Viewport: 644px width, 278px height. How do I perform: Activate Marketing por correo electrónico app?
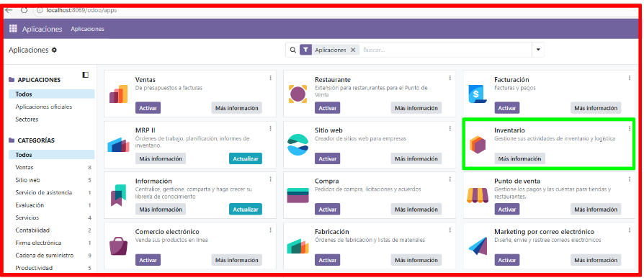(507, 260)
